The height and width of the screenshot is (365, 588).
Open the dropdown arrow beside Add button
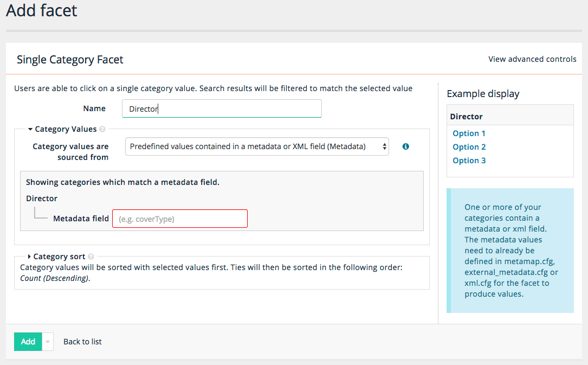(48, 342)
